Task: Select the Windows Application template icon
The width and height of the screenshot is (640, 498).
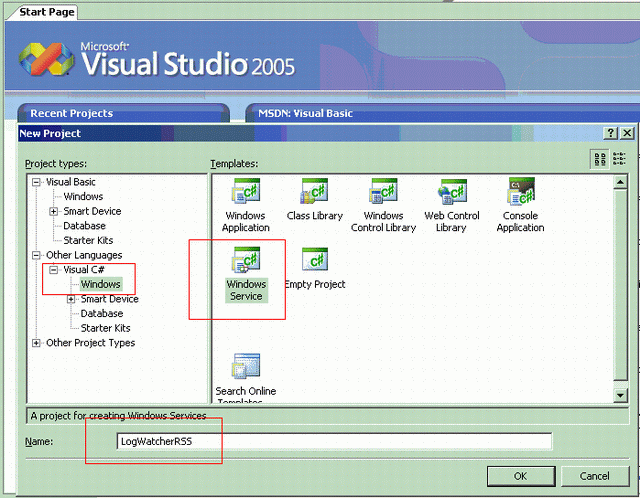Action: [x=245, y=192]
